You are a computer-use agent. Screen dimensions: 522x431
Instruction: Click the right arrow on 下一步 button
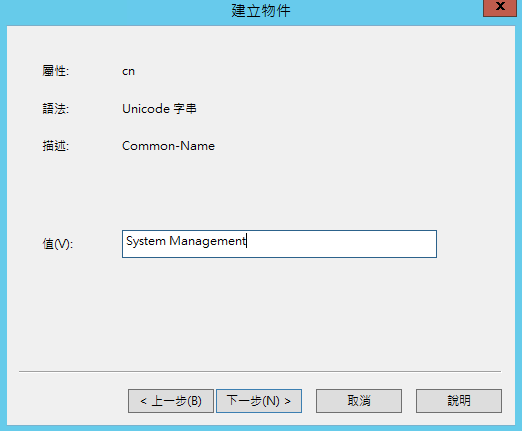pos(287,401)
